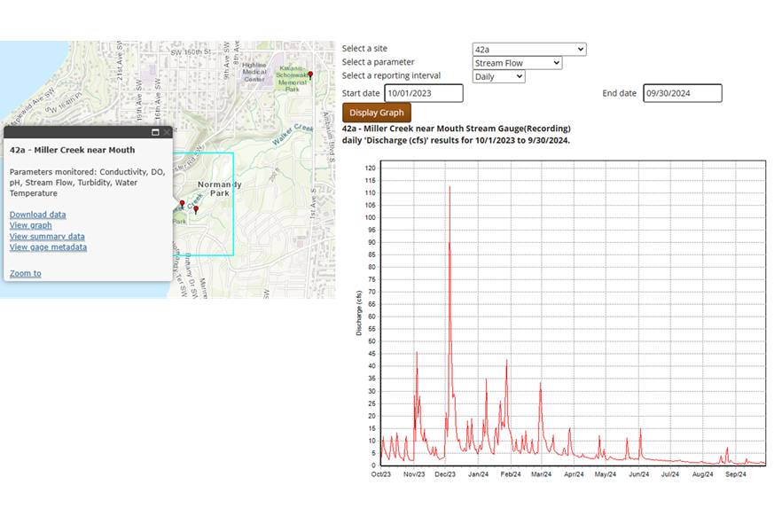This screenshot has width=782, height=532.
Task: Open the Daily reporting interval dropdown
Action: pyautogui.click(x=498, y=77)
